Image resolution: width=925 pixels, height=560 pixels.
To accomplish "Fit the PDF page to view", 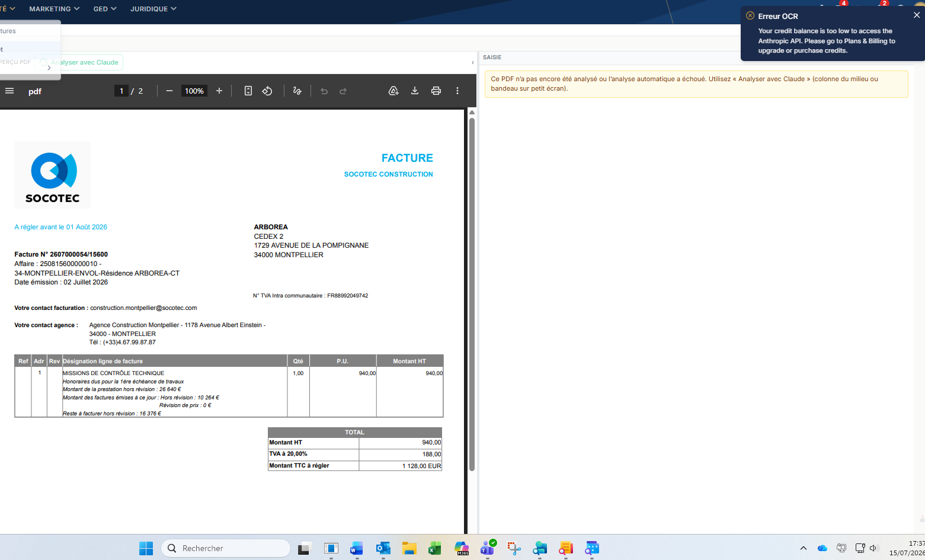I will (x=248, y=91).
